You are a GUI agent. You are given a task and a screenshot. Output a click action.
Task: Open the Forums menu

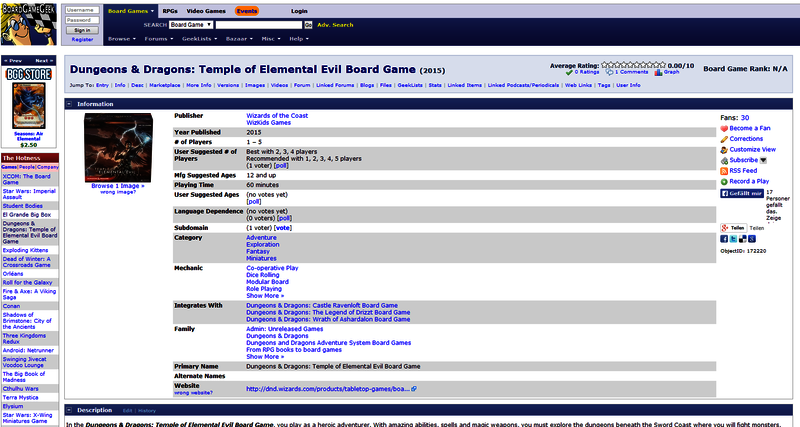point(157,39)
